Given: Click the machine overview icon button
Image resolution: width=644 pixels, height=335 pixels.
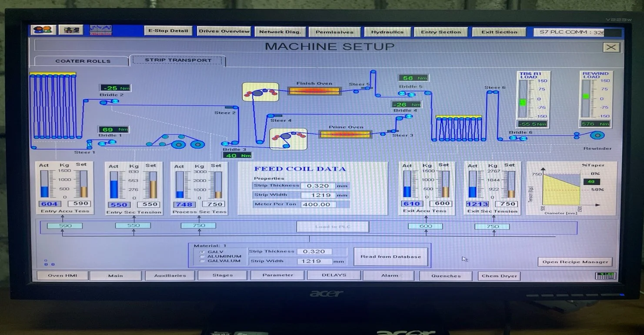Looking at the screenshot, I should (x=70, y=30).
